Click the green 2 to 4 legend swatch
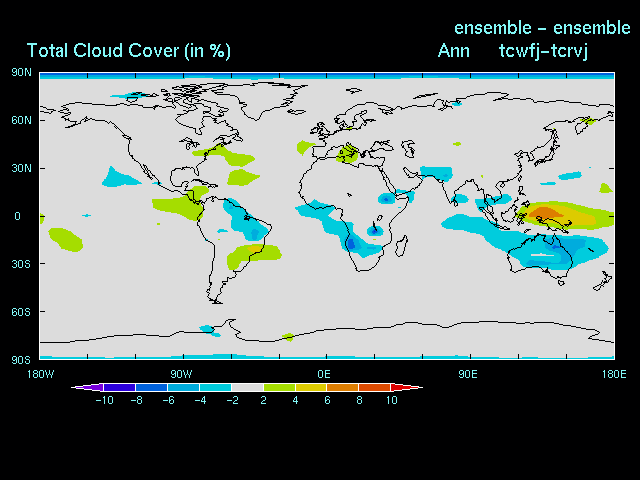 pos(279,387)
